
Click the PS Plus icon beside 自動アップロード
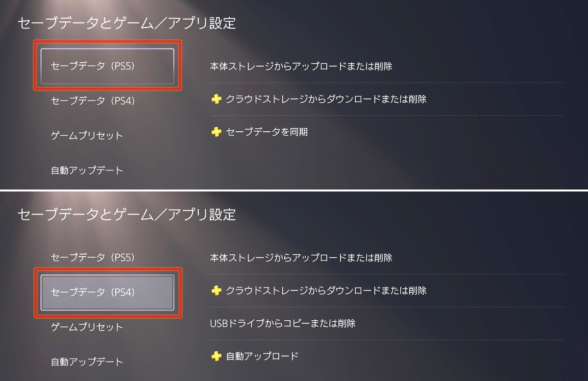[216, 357]
